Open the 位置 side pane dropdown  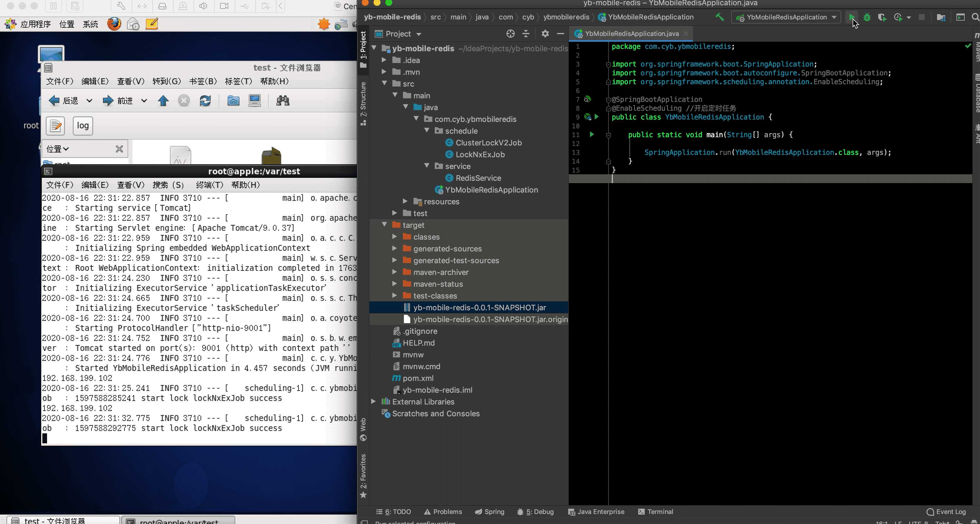57,149
